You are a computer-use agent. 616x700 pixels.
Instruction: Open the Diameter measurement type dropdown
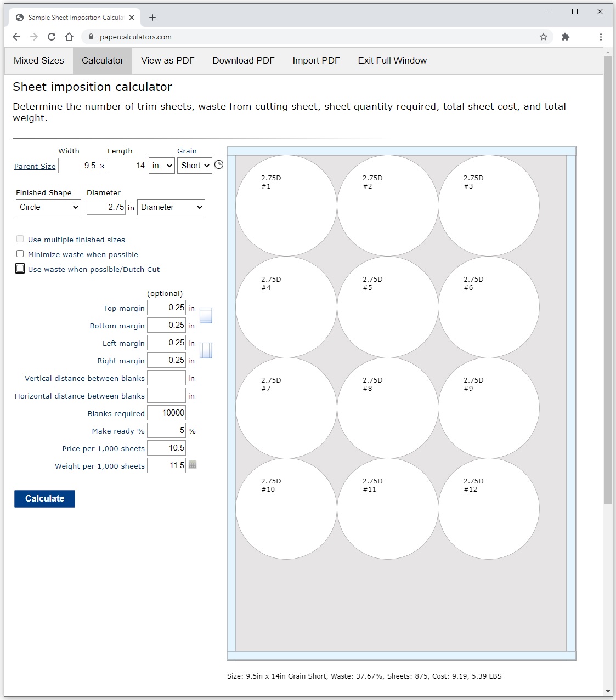pyautogui.click(x=171, y=207)
